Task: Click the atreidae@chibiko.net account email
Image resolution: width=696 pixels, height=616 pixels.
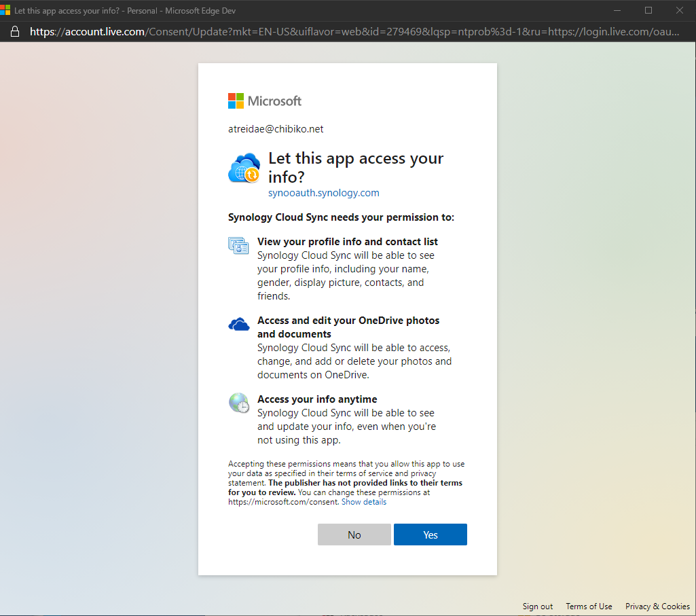Action: pos(276,129)
